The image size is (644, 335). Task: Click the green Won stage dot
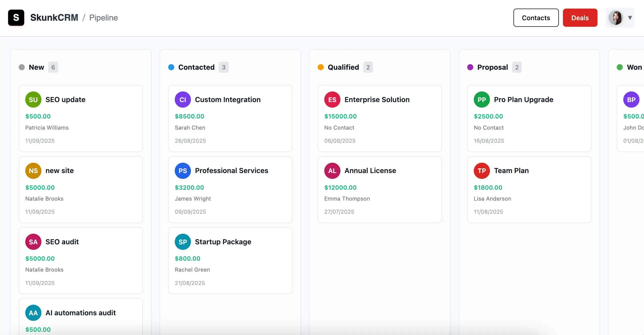click(620, 67)
